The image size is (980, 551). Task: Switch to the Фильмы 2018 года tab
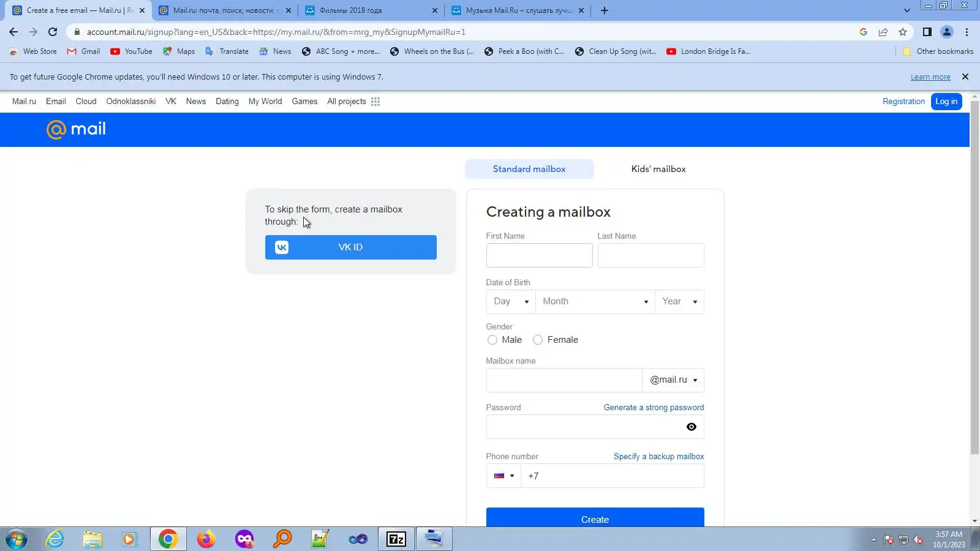click(x=371, y=10)
